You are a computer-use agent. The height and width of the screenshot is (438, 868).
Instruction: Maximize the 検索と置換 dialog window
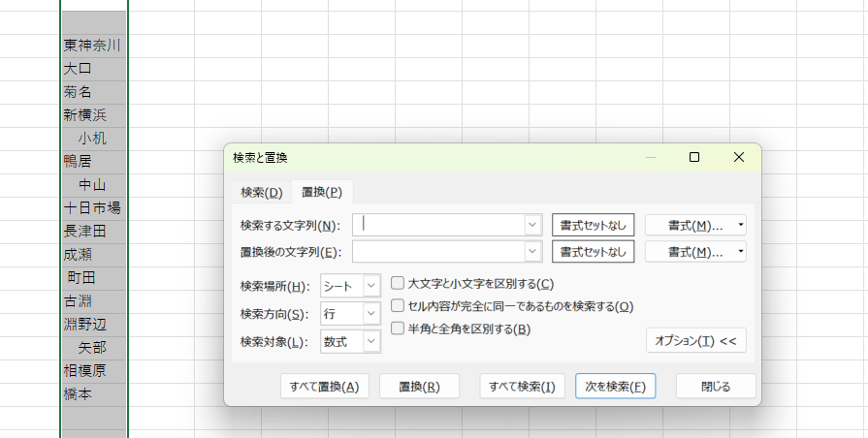click(694, 157)
